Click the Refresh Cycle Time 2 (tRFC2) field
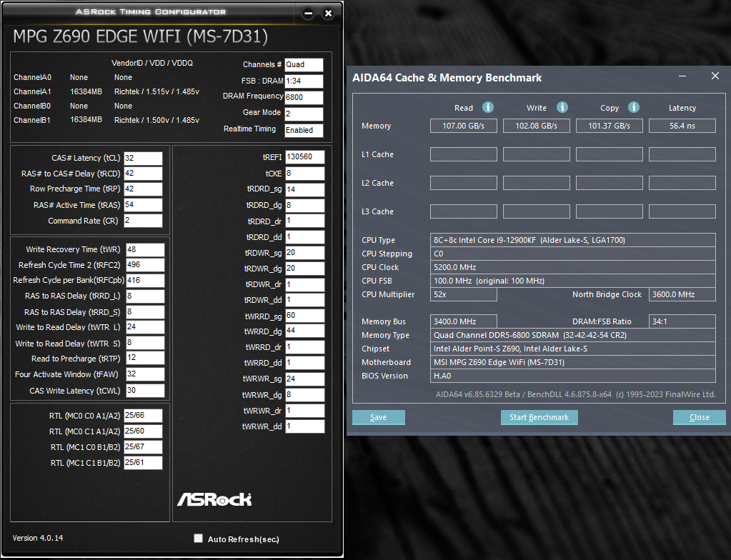 (146, 264)
